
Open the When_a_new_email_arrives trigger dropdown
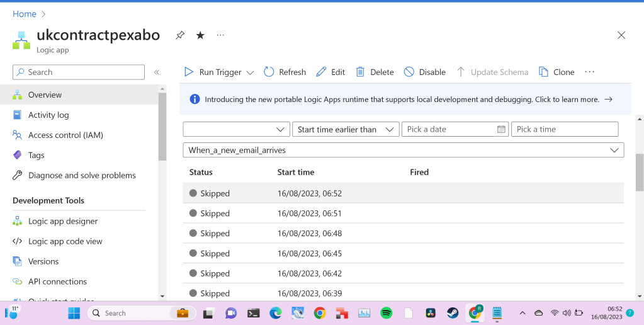(x=404, y=150)
